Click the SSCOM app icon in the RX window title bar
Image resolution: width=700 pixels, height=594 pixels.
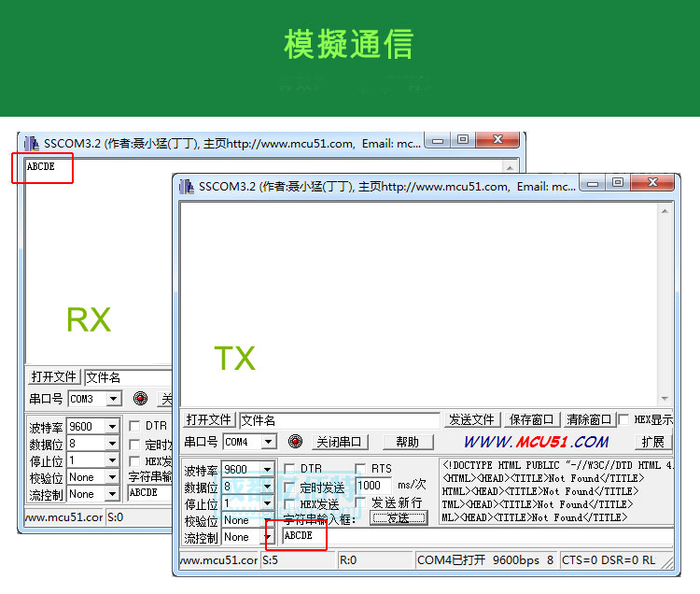click(x=31, y=144)
